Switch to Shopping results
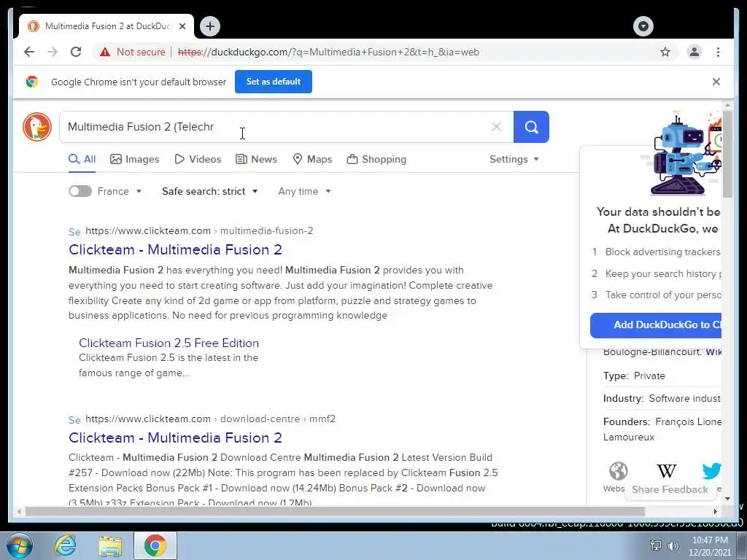Screen dimensions: 747x560 [376, 159]
